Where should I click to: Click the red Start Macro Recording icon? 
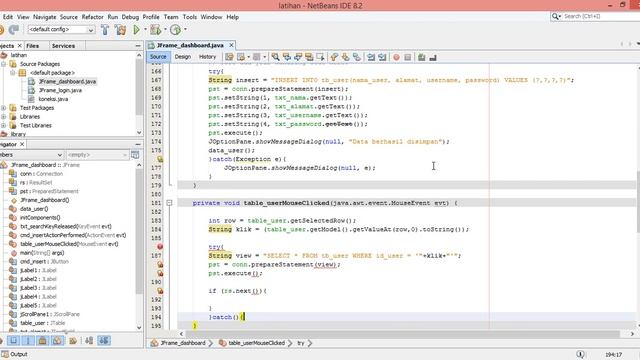[x=396, y=57]
